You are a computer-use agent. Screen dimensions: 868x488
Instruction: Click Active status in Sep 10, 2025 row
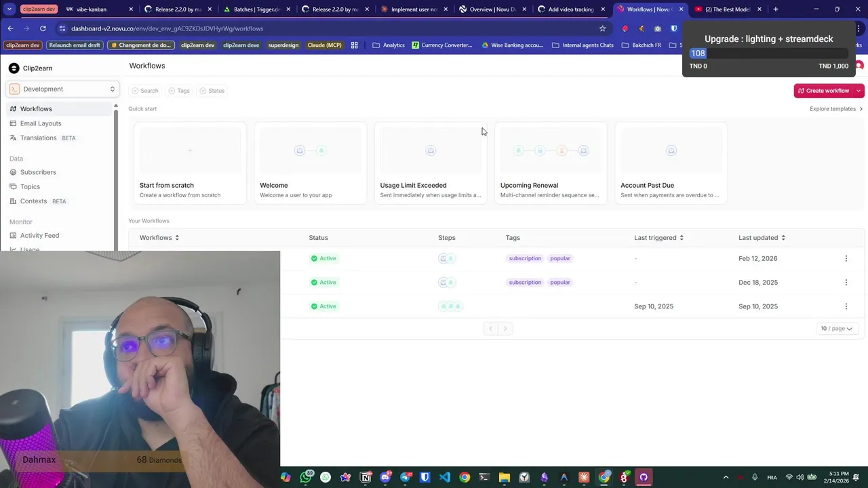click(323, 306)
